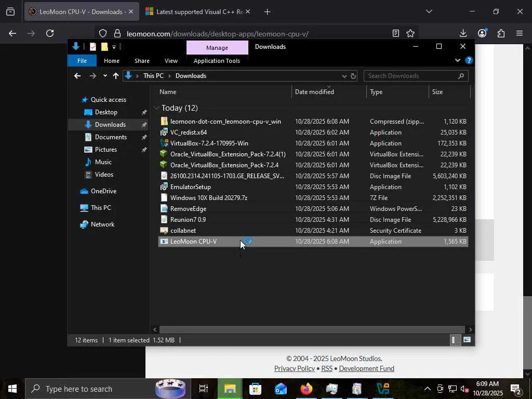
Task: Open Microsoft Store from the taskbar
Action: point(255,389)
